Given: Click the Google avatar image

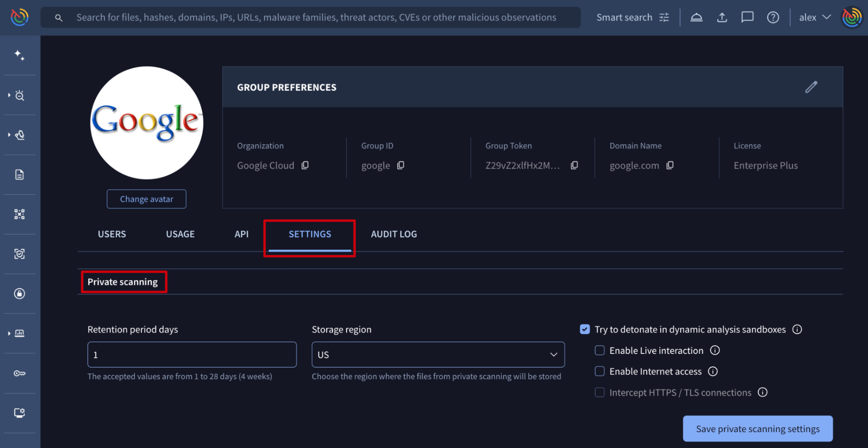Looking at the screenshot, I should [147, 123].
